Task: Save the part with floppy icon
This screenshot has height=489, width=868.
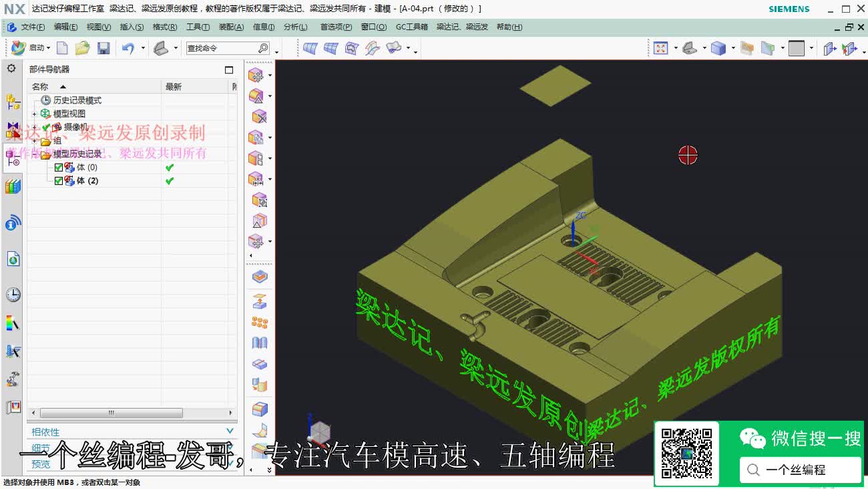Action: coord(103,48)
